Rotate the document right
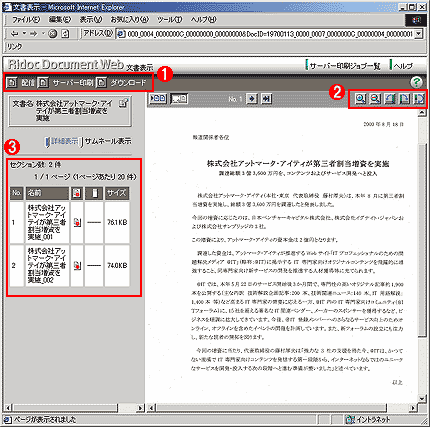430x427 pixels. (405, 99)
